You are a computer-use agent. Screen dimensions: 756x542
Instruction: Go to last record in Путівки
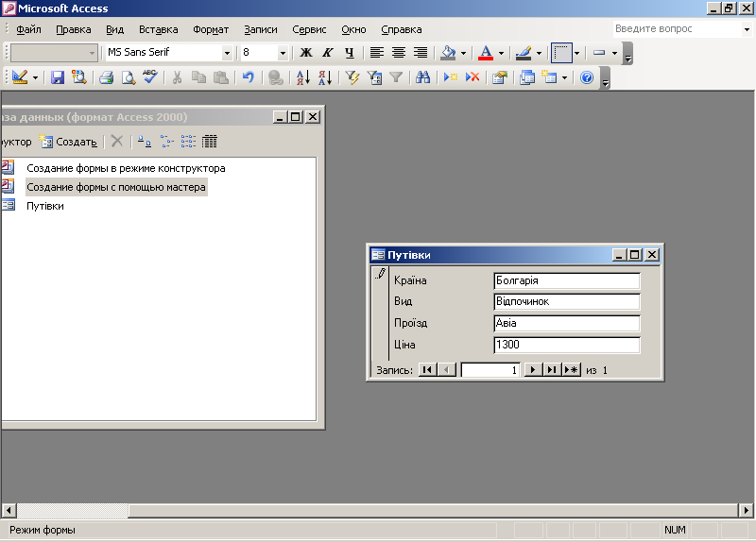[552, 370]
